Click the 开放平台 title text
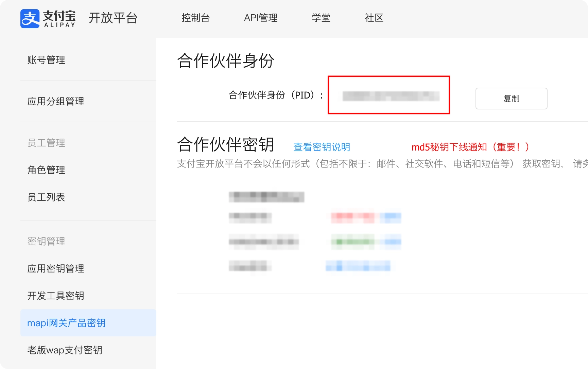Screen dimensions: 588x369 tap(113, 18)
